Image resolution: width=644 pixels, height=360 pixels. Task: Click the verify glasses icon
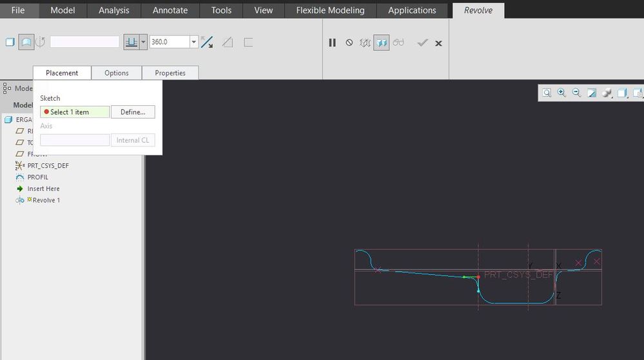(x=398, y=43)
